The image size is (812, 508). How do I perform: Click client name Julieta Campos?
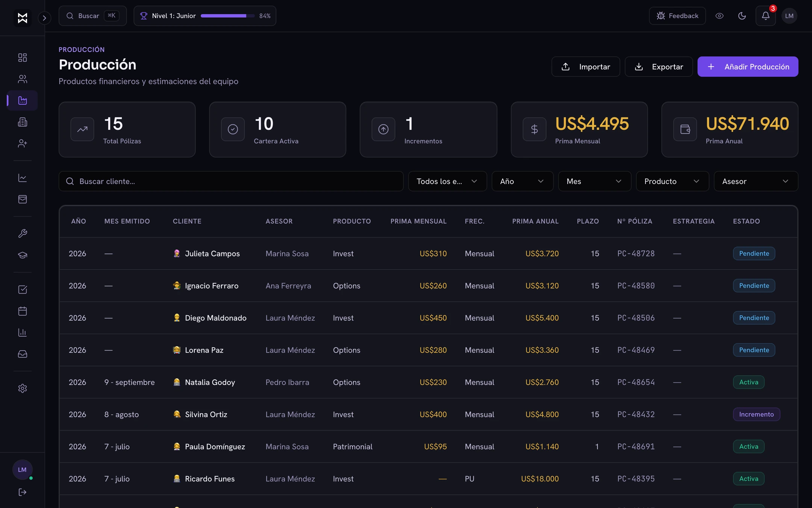pyautogui.click(x=212, y=254)
